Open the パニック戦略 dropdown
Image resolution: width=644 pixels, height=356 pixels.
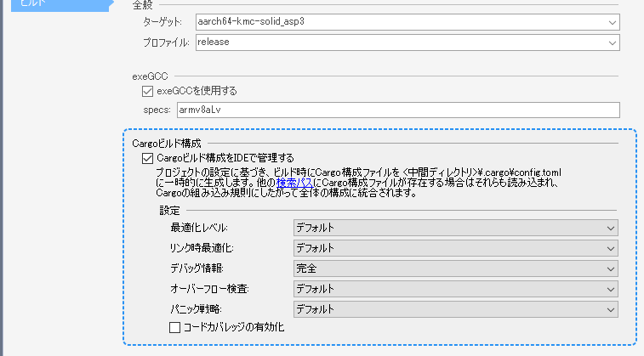[x=454, y=309]
